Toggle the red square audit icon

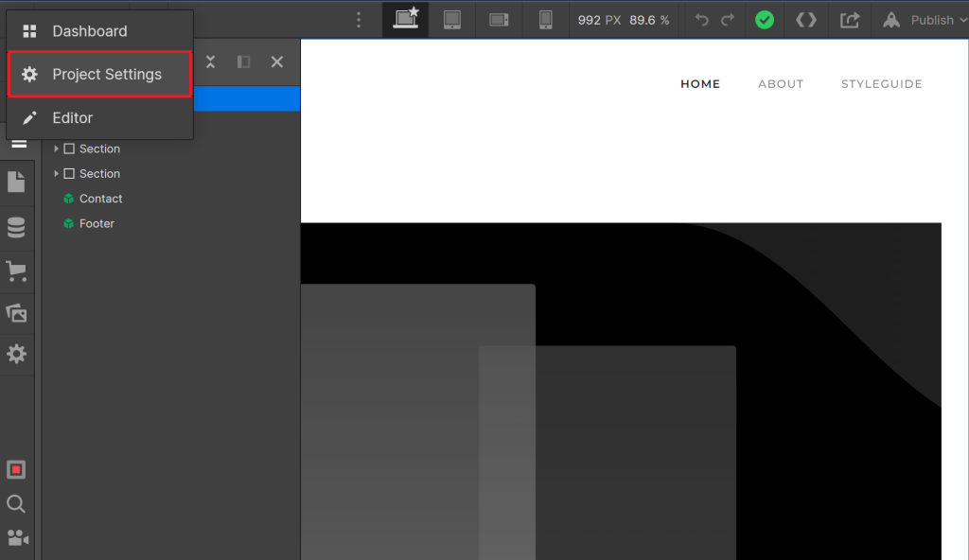point(16,470)
